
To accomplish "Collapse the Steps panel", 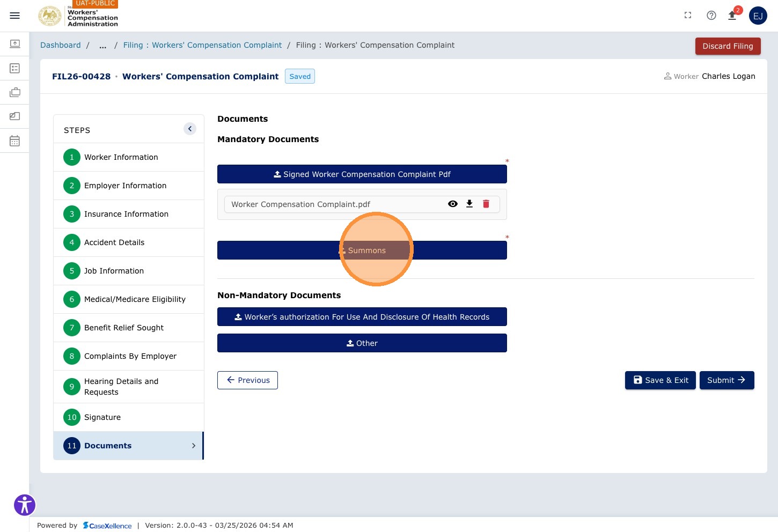I will pyautogui.click(x=190, y=129).
